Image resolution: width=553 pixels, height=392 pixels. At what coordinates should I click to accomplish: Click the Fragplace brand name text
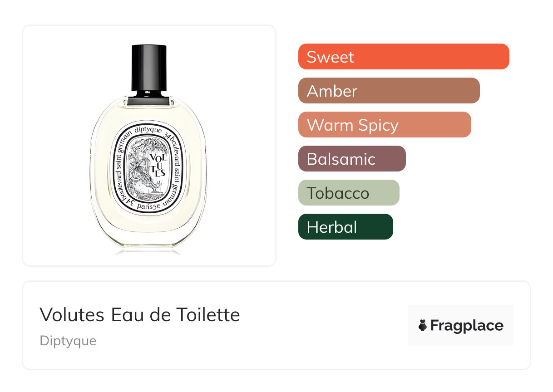467,326
